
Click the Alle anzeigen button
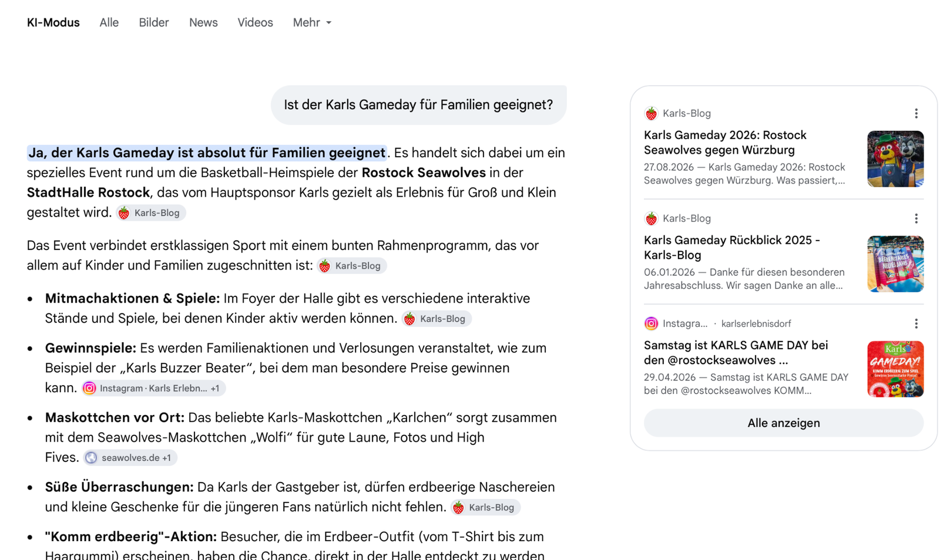pos(784,423)
